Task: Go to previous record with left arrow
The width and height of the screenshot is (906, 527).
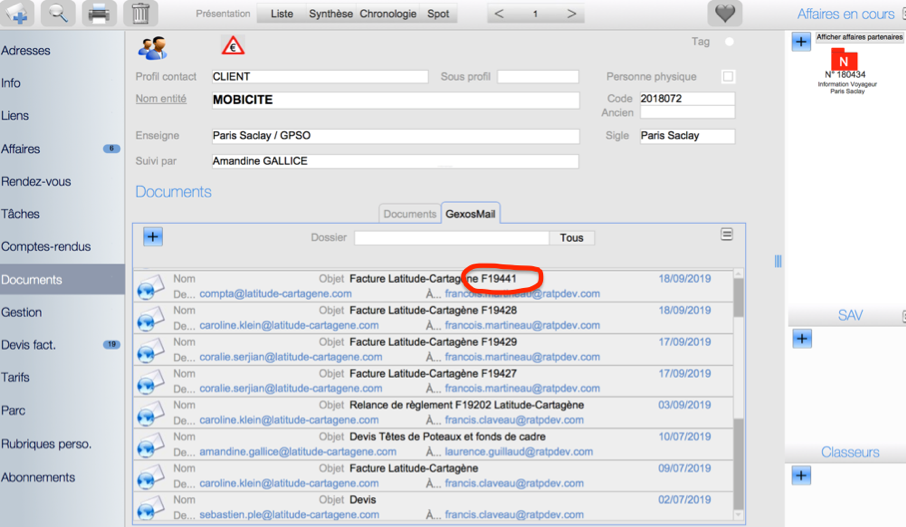Action: (x=500, y=14)
